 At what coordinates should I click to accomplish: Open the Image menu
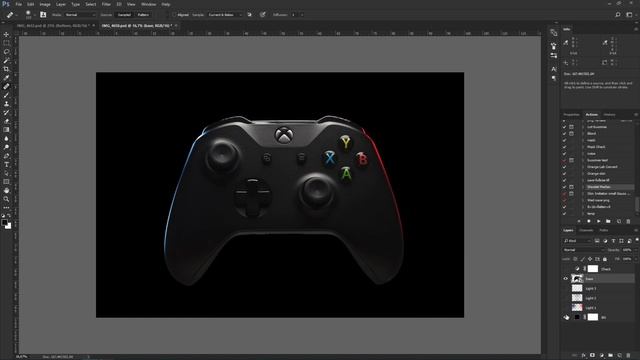(x=45, y=4)
